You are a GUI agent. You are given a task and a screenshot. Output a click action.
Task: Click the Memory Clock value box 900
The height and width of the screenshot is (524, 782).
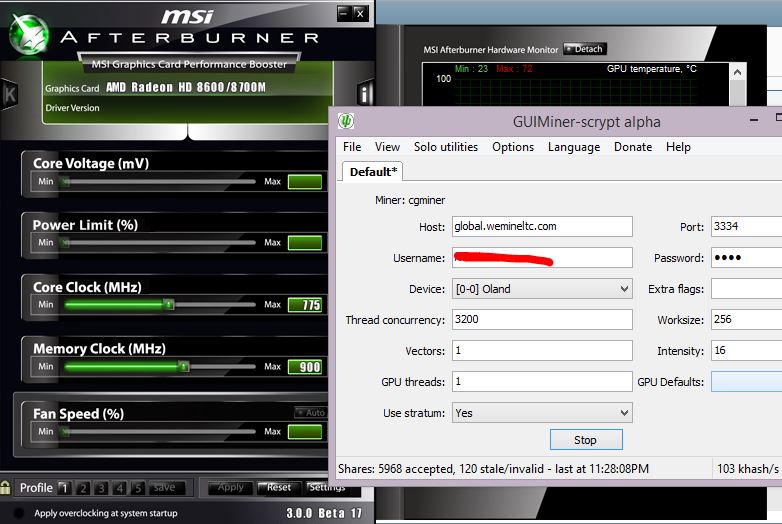(305, 367)
